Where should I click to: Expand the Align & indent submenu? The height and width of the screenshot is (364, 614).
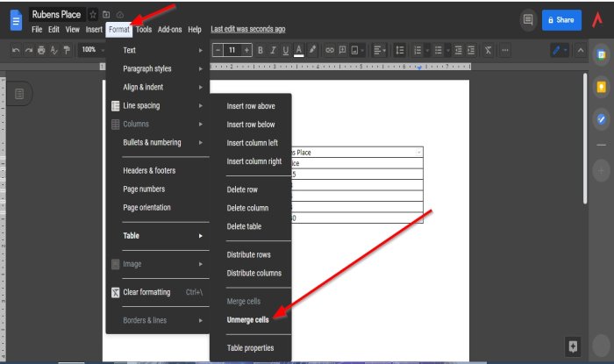tap(158, 87)
